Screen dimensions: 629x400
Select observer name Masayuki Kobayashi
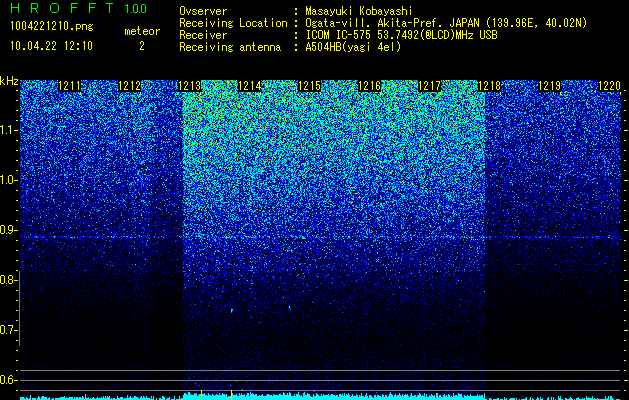(359, 11)
